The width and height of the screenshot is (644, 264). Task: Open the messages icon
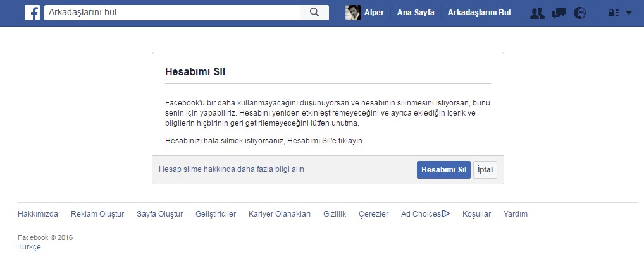pos(558,13)
